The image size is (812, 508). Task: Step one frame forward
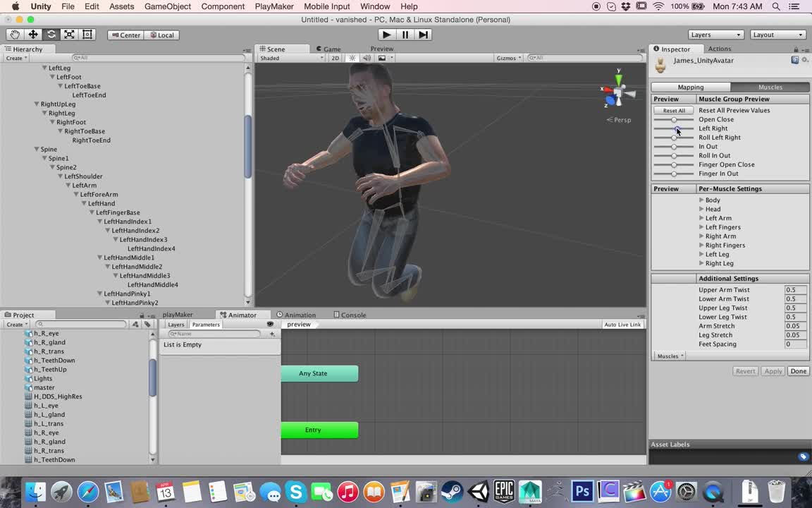coord(423,35)
